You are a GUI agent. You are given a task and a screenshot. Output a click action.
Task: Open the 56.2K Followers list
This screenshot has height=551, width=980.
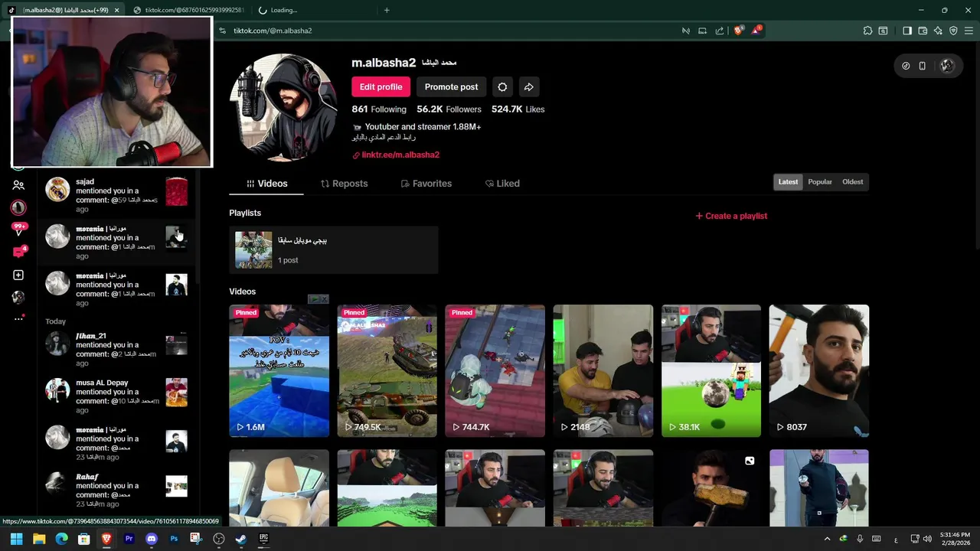pyautogui.click(x=449, y=109)
